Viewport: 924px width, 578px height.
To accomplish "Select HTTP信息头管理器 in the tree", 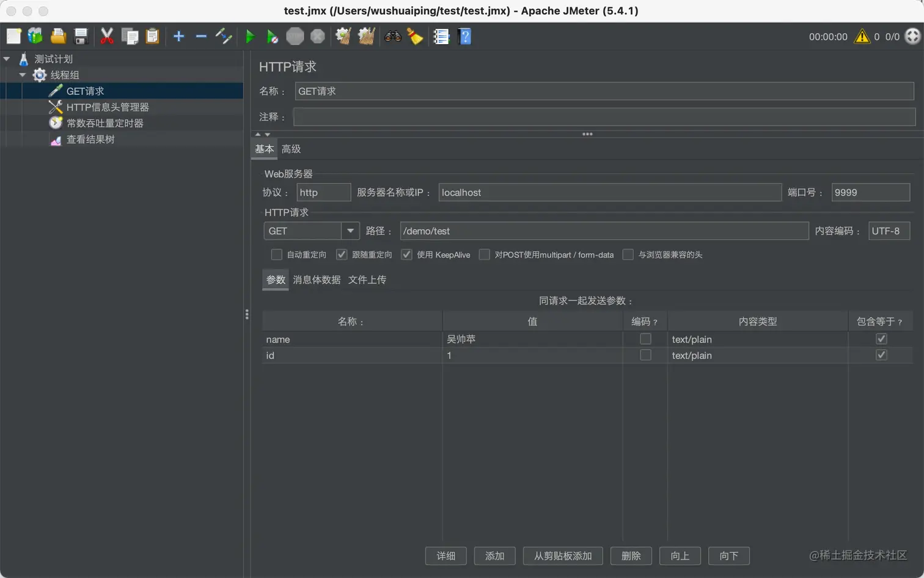I will click(108, 107).
